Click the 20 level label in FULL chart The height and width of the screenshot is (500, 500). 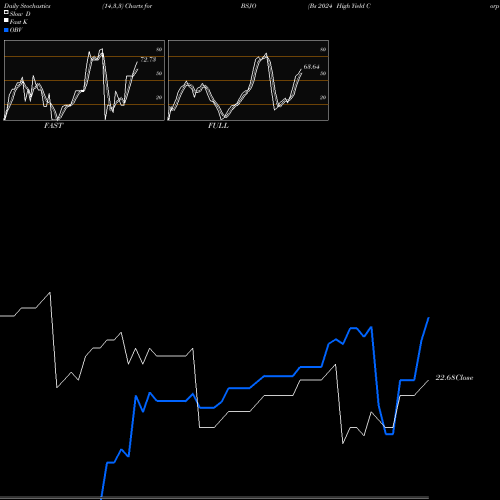click(x=323, y=97)
